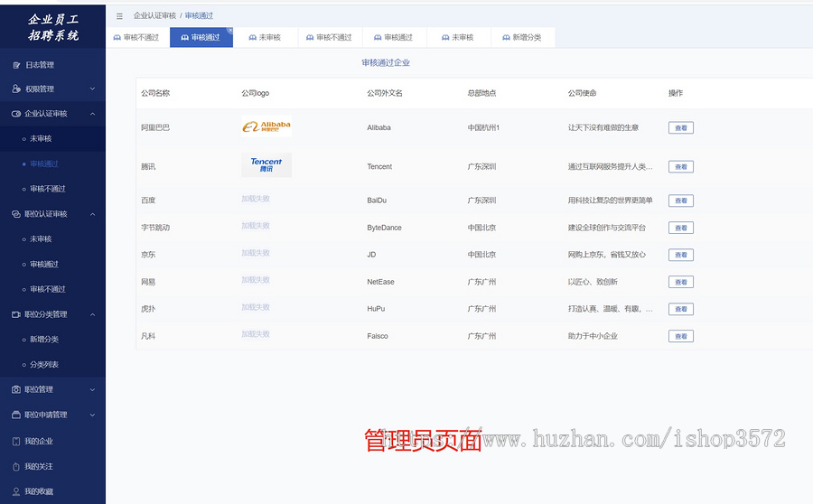Select the highlighted blue 审核通过 tab
Screen dimensions: 813x504
(201, 37)
